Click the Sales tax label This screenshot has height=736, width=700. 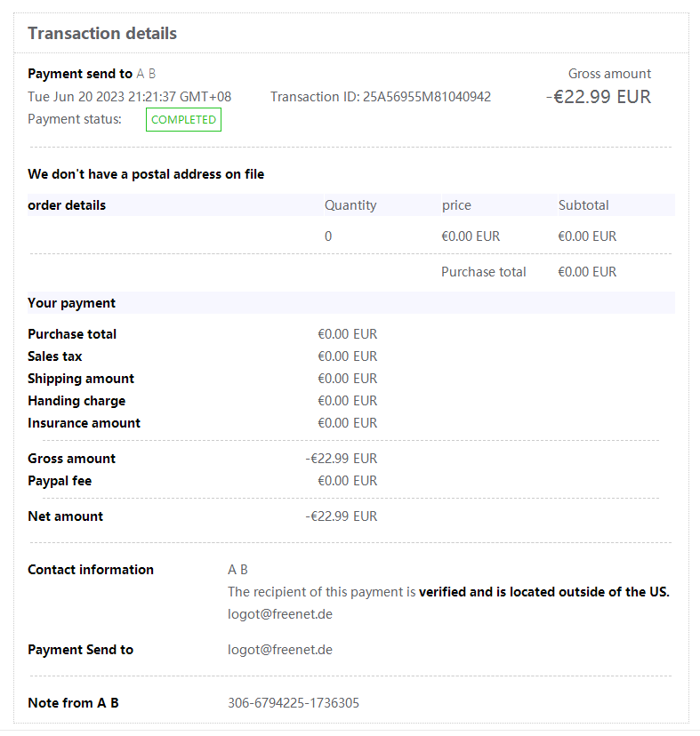click(55, 356)
